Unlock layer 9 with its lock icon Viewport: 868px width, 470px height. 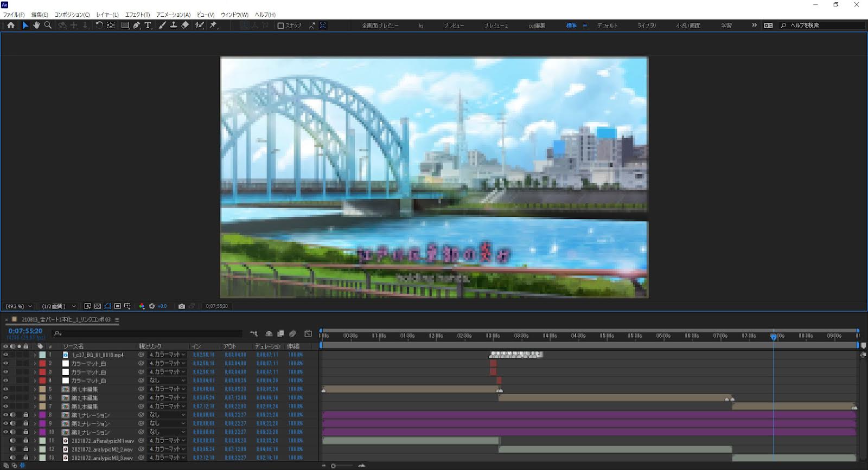click(25, 424)
